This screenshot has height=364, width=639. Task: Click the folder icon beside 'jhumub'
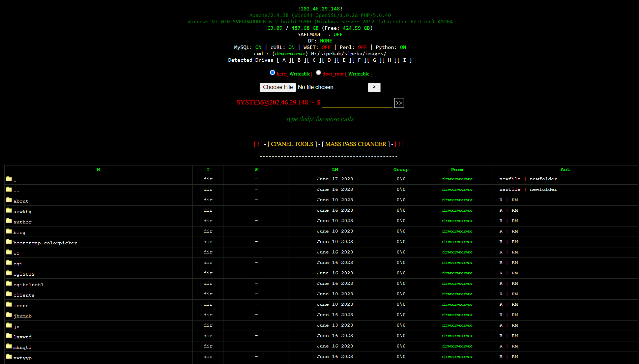[x=9, y=314]
